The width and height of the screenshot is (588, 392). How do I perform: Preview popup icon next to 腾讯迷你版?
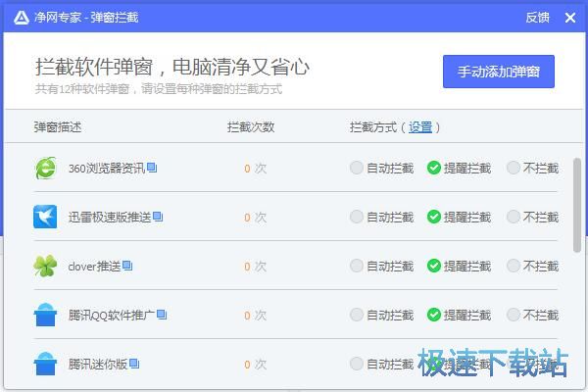(x=134, y=364)
